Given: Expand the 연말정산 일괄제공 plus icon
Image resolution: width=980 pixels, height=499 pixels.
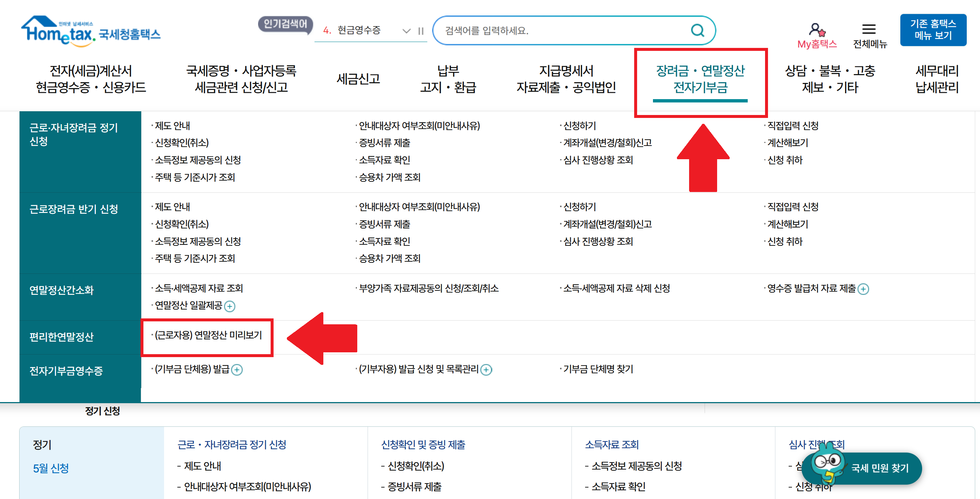Looking at the screenshot, I should (x=230, y=306).
